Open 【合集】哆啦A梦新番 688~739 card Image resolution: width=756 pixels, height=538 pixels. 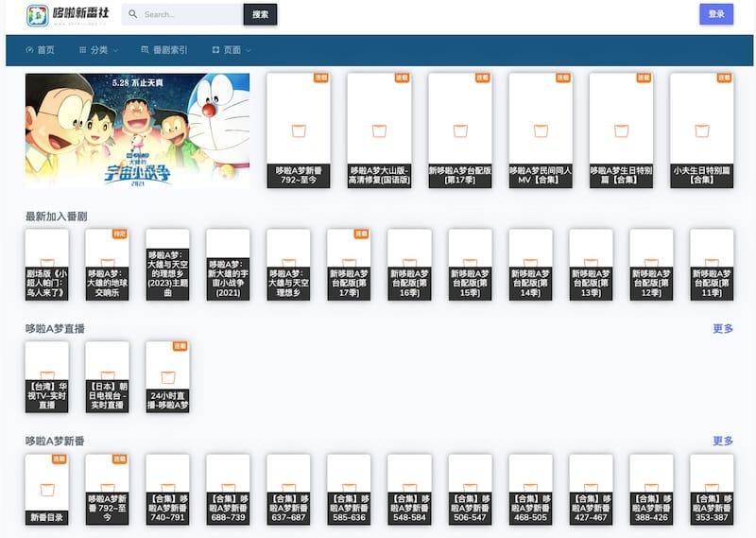[x=228, y=490]
